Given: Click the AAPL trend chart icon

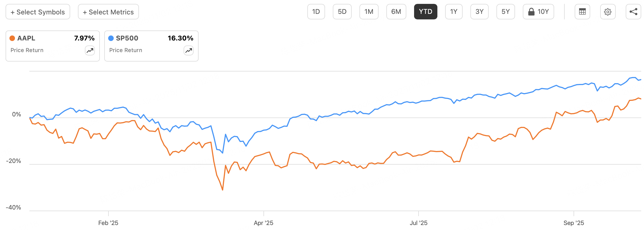Looking at the screenshot, I should [x=90, y=50].
